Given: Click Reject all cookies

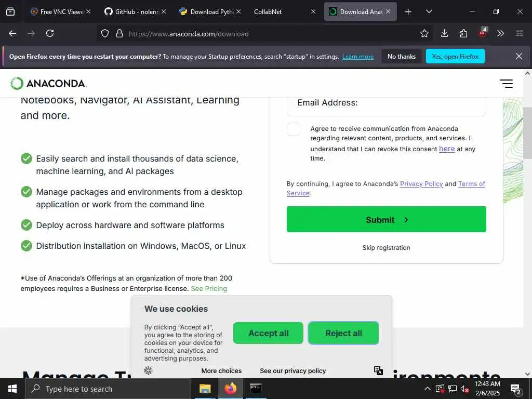Looking at the screenshot, I should point(343,333).
